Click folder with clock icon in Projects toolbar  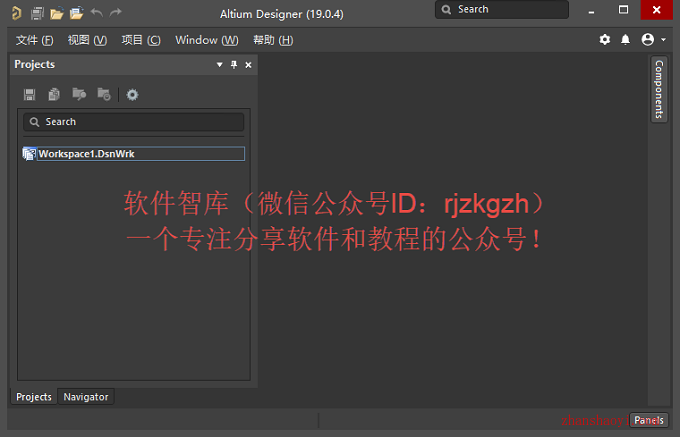(104, 94)
